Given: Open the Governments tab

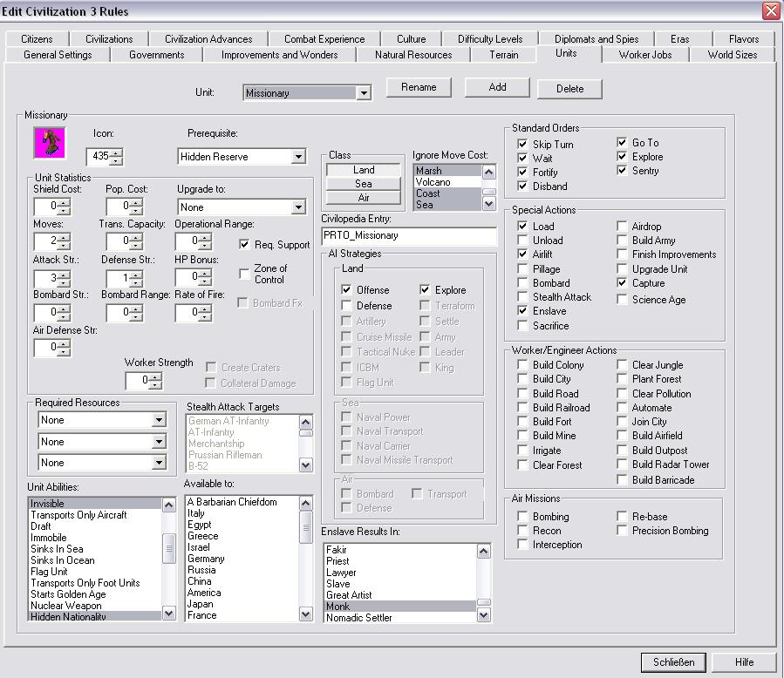Looking at the screenshot, I should click(x=156, y=55).
